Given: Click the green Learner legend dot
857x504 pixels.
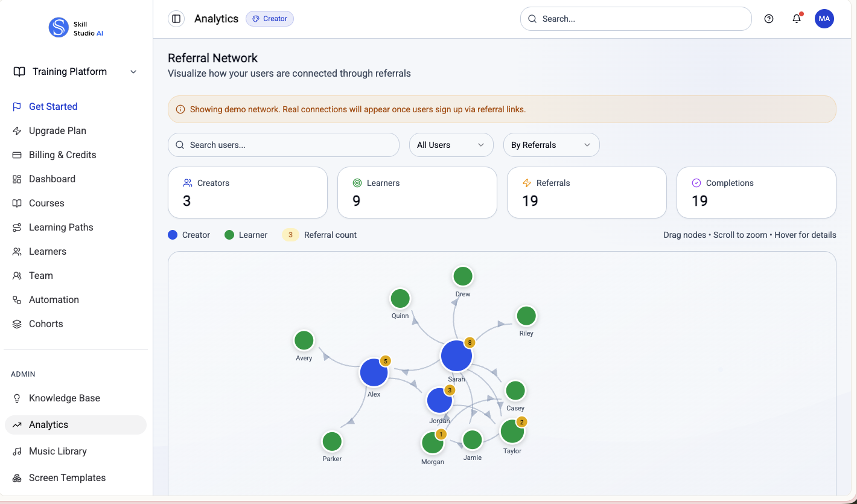Looking at the screenshot, I should coord(229,235).
